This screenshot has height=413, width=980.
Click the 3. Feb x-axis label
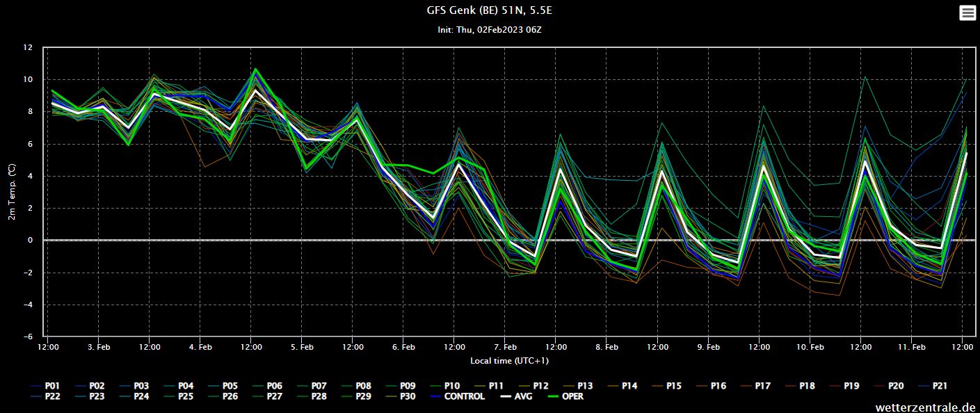pos(99,346)
